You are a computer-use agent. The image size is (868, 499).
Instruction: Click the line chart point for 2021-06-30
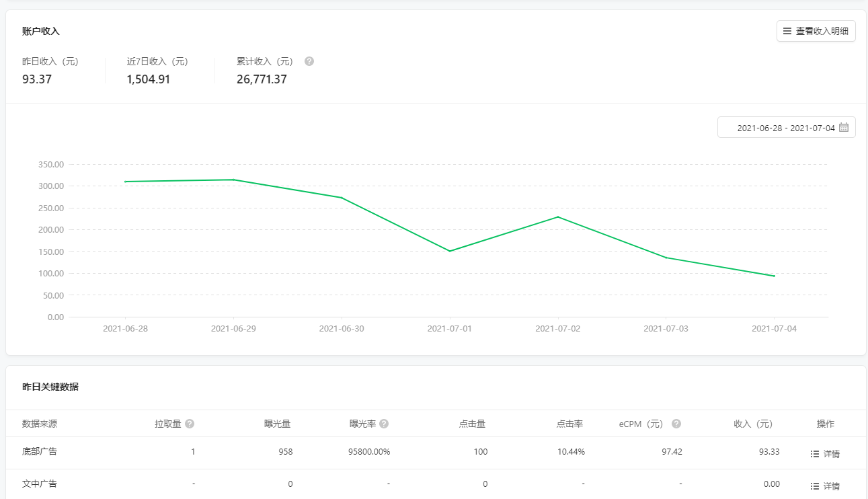tap(342, 198)
